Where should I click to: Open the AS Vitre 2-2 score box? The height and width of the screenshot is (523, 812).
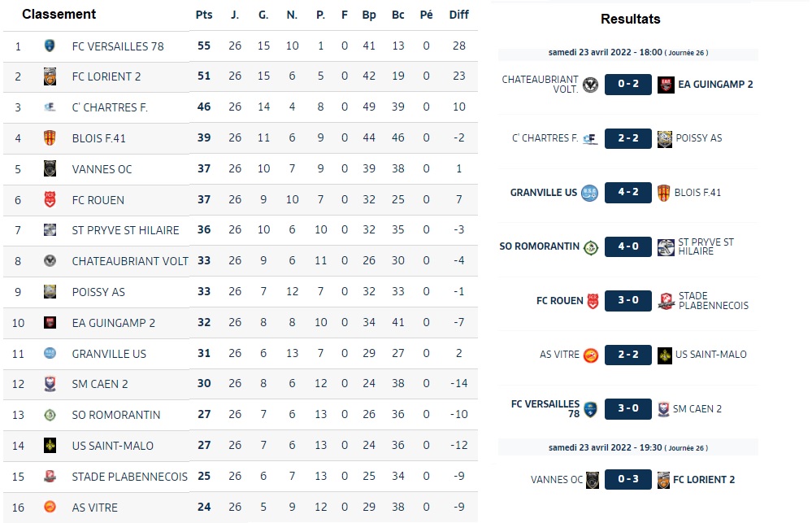628,355
